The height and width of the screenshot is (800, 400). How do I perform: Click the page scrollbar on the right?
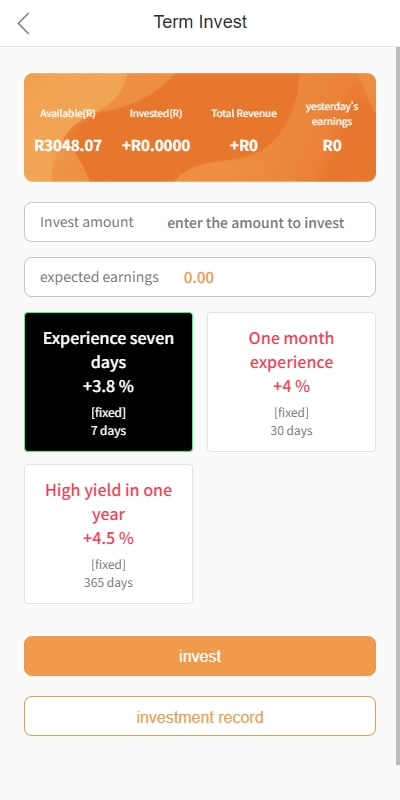tap(398, 406)
